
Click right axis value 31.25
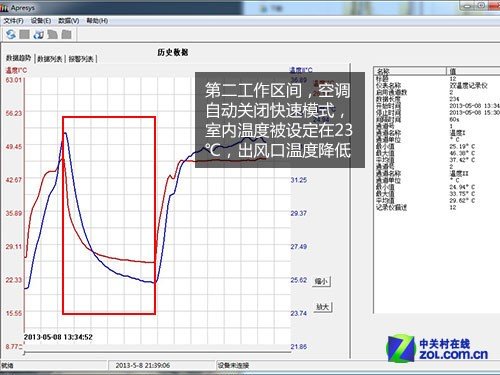coord(299,180)
